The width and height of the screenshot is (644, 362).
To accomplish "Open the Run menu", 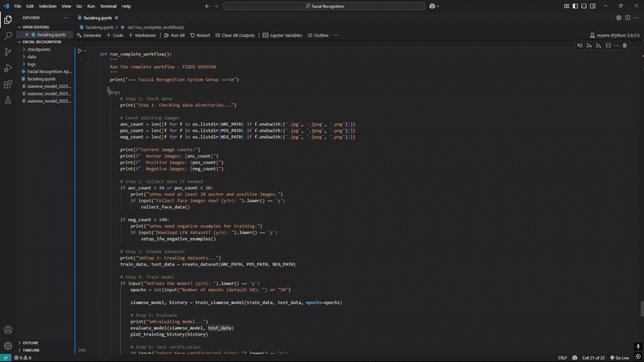I will click(91, 6).
